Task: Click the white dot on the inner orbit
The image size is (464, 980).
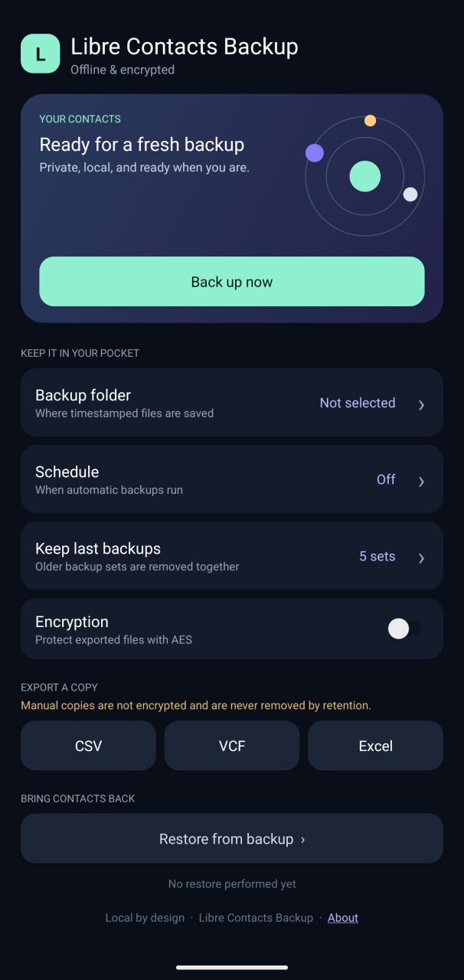Action: point(410,194)
